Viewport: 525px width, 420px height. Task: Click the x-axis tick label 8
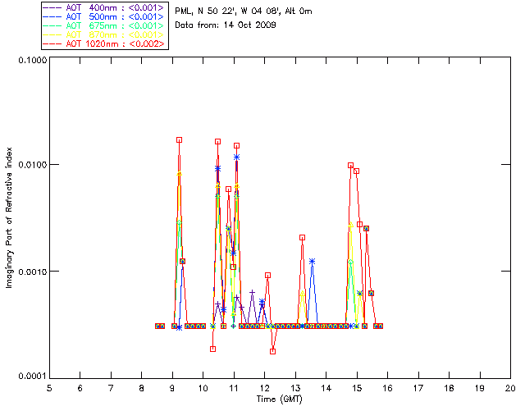(x=142, y=388)
